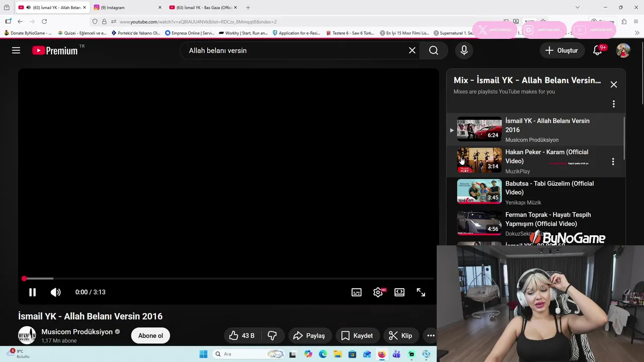Switch to theater mode

pyautogui.click(x=399, y=292)
